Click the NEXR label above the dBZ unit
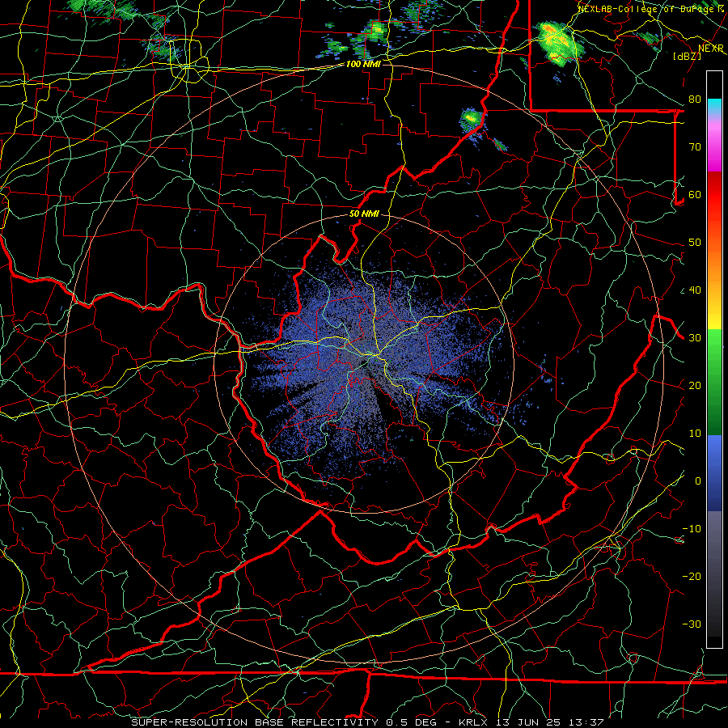The width and height of the screenshot is (728, 728). [711, 49]
